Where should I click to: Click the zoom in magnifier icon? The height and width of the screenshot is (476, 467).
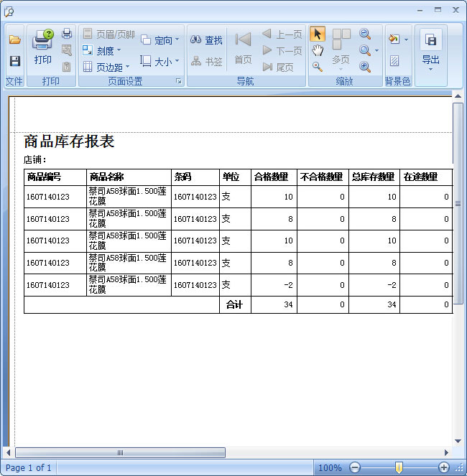tap(365, 67)
